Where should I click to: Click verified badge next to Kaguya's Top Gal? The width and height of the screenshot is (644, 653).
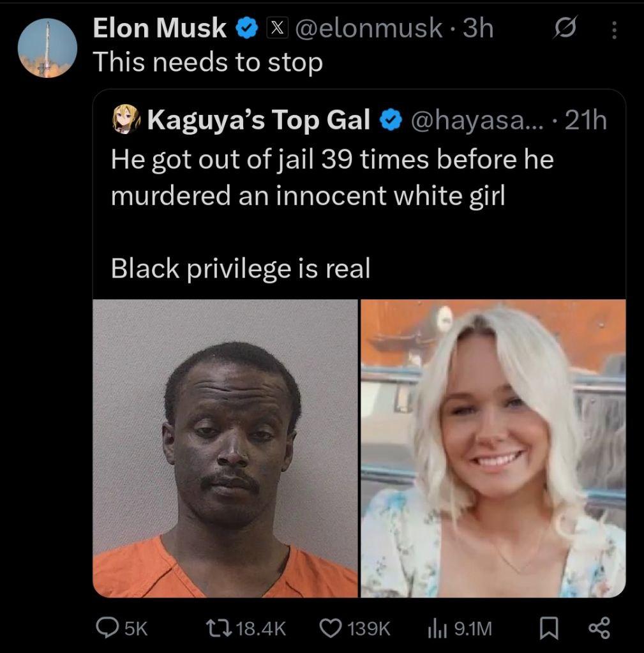(392, 119)
